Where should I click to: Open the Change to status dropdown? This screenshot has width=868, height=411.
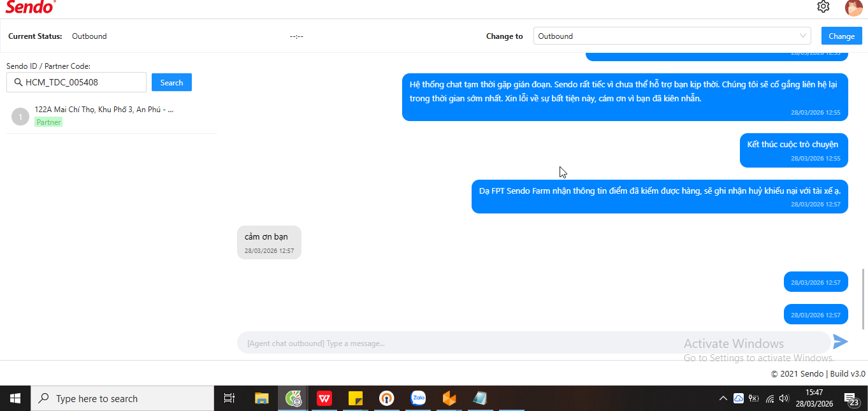(672, 36)
